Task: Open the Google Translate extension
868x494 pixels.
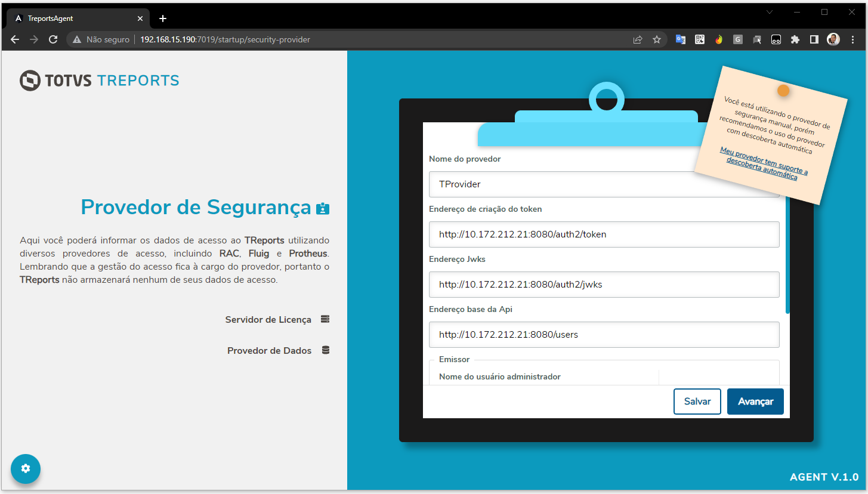Action: (x=681, y=40)
